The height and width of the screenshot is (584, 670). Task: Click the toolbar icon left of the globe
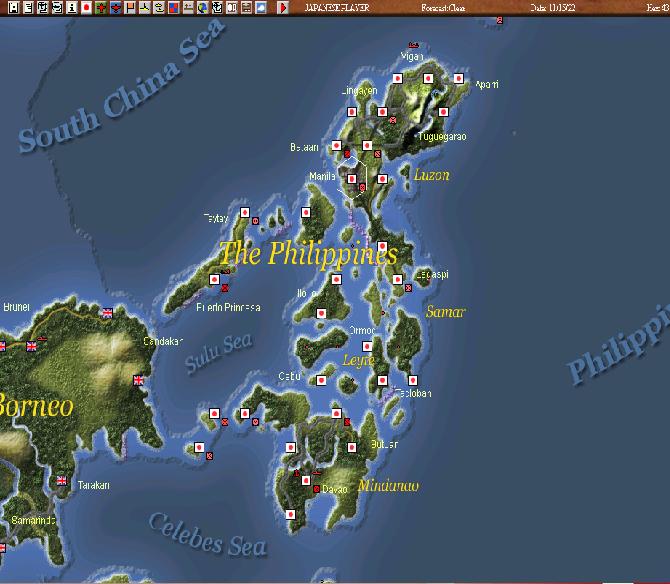pyautogui.click(x=188, y=7)
